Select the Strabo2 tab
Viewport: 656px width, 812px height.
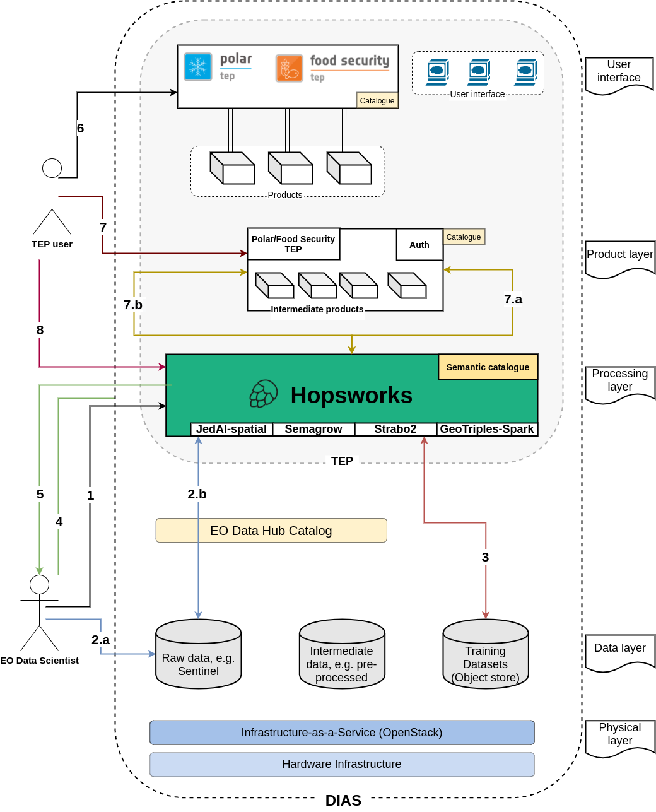tap(395, 429)
